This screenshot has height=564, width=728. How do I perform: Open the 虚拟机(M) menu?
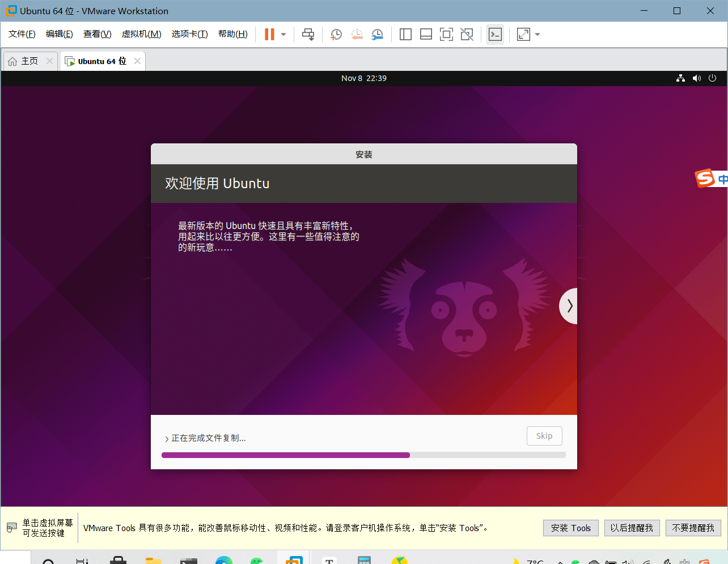pyautogui.click(x=142, y=34)
